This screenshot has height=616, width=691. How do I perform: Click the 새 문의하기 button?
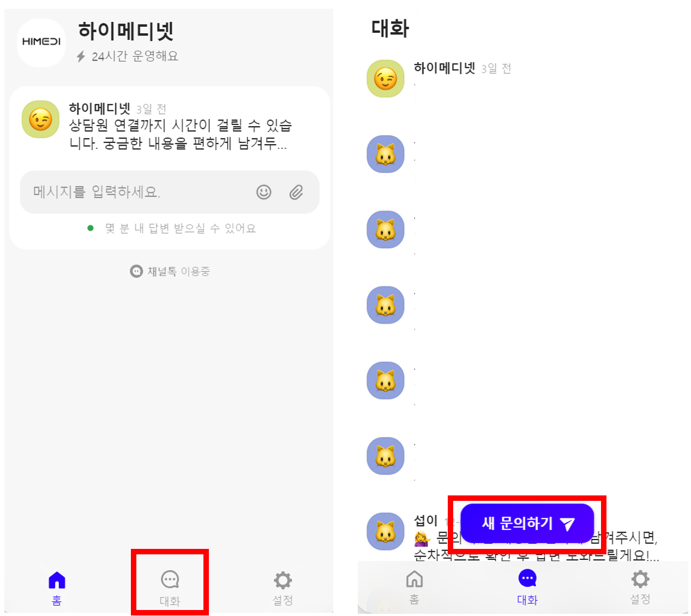(x=527, y=523)
